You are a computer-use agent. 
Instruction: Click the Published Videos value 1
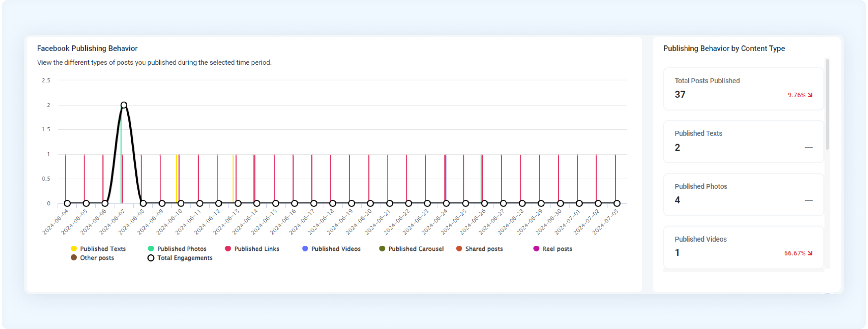coord(677,253)
